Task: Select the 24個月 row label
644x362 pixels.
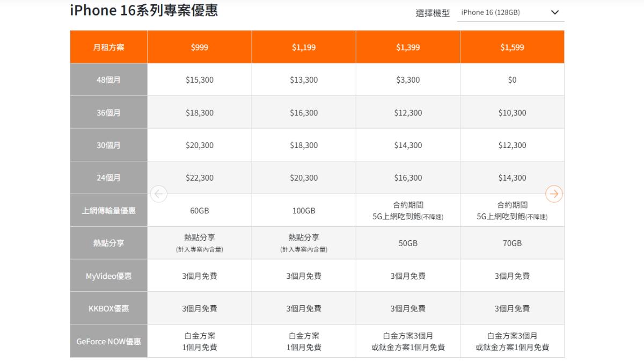Action: point(108,178)
